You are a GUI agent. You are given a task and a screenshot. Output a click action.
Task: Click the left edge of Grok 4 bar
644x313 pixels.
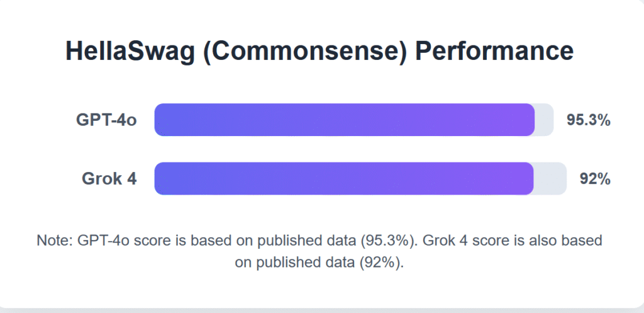pos(157,178)
